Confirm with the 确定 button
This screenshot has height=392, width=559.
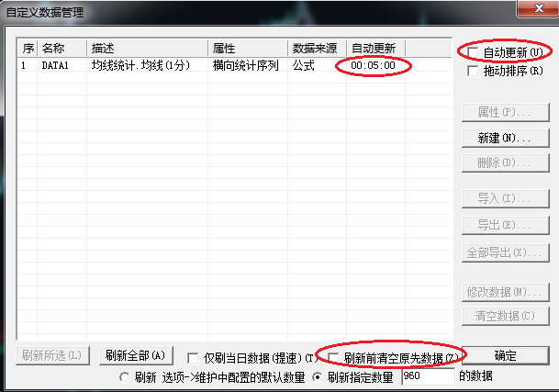(505, 355)
